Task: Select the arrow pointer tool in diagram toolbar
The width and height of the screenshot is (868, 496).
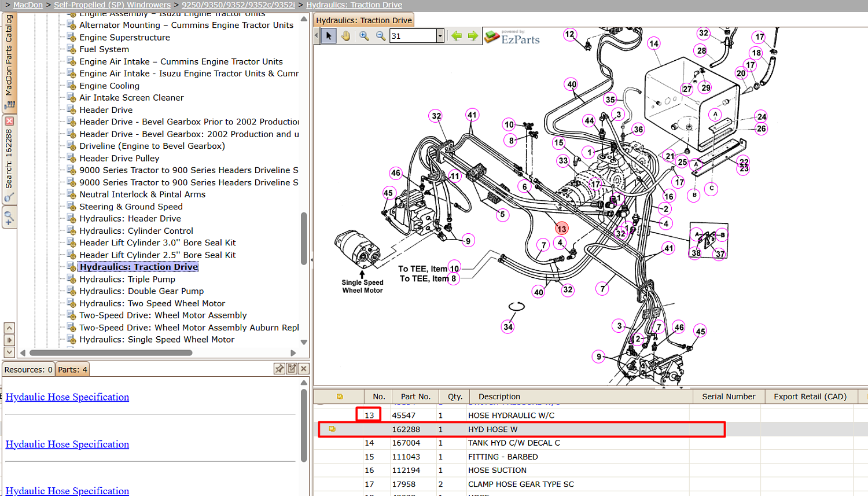Action: click(x=329, y=36)
